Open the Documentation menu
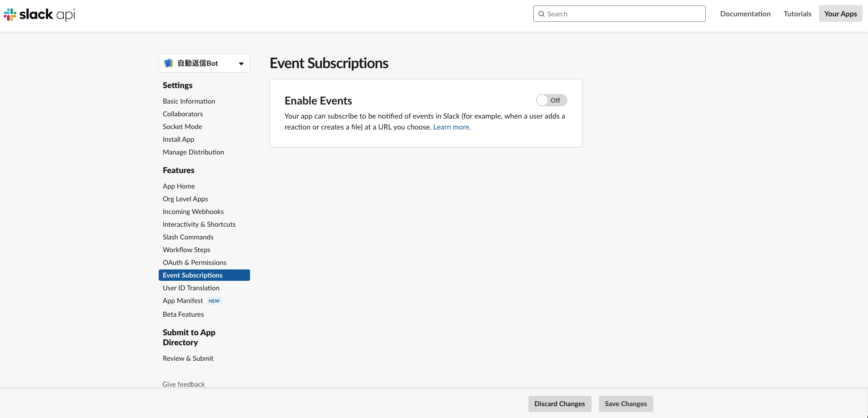Viewport: 868px width, 418px height. tap(745, 14)
